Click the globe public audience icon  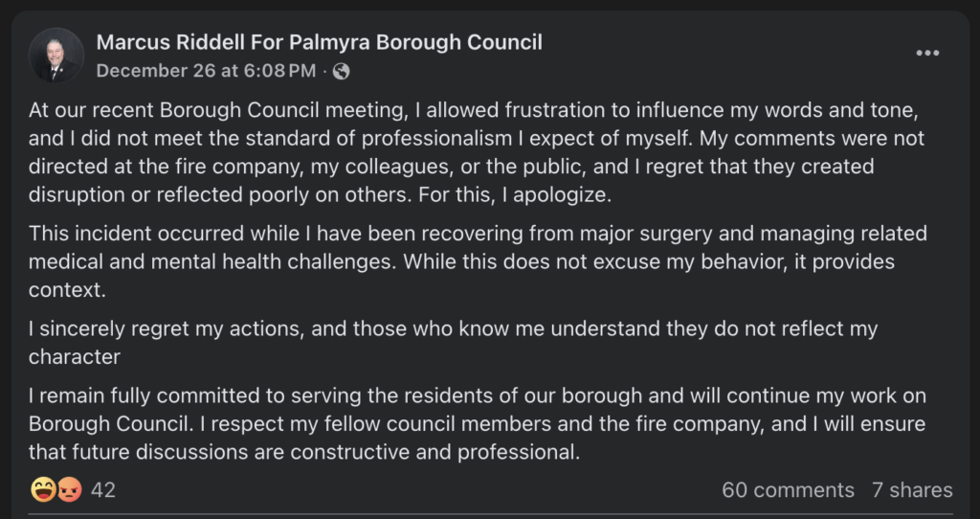[342, 71]
